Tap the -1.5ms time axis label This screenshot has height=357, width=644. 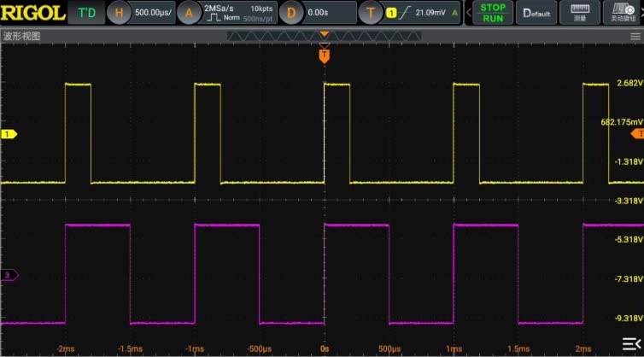[x=130, y=348]
